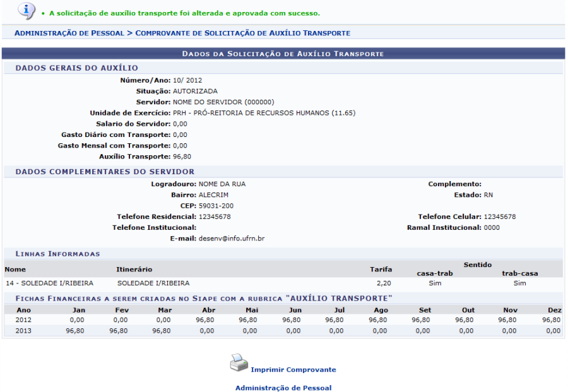Viewport: 568px width, 392px height.
Task: Open the Imprimir Comprovante link
Action: [x=293, y=370]
